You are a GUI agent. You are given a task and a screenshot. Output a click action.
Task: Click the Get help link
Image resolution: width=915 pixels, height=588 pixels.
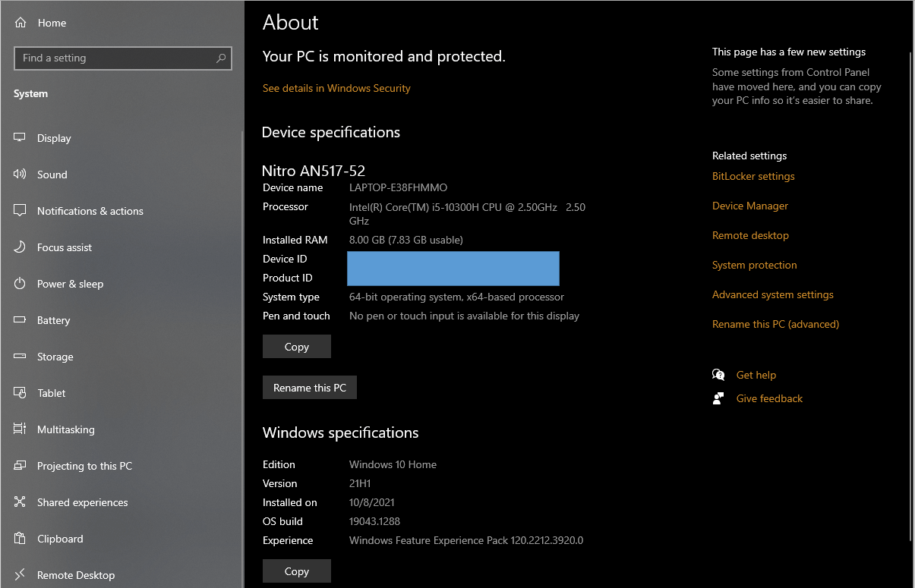click(756, 375)
